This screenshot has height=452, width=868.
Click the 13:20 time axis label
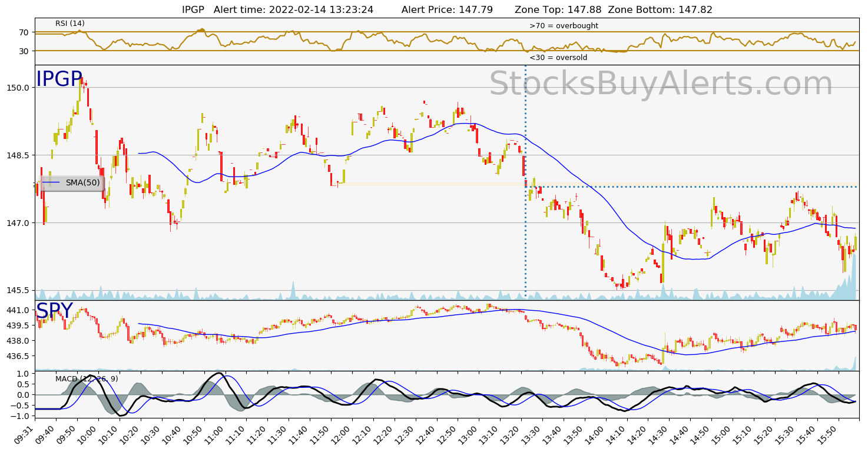coord(510,433)
